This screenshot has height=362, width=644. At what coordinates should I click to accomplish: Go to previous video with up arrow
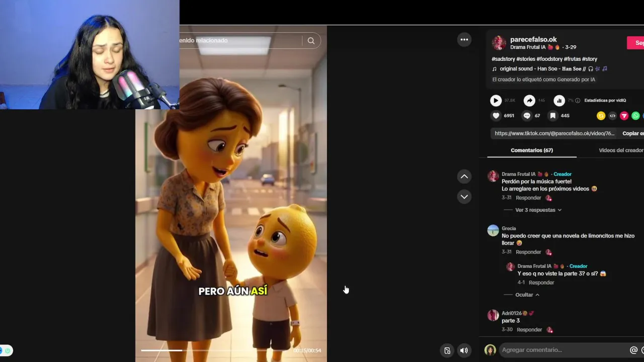point(464,176)
